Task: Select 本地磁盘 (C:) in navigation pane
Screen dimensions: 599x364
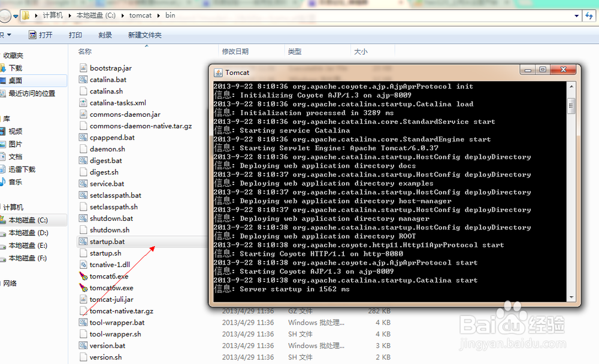Action: click(x=28, y=220)
